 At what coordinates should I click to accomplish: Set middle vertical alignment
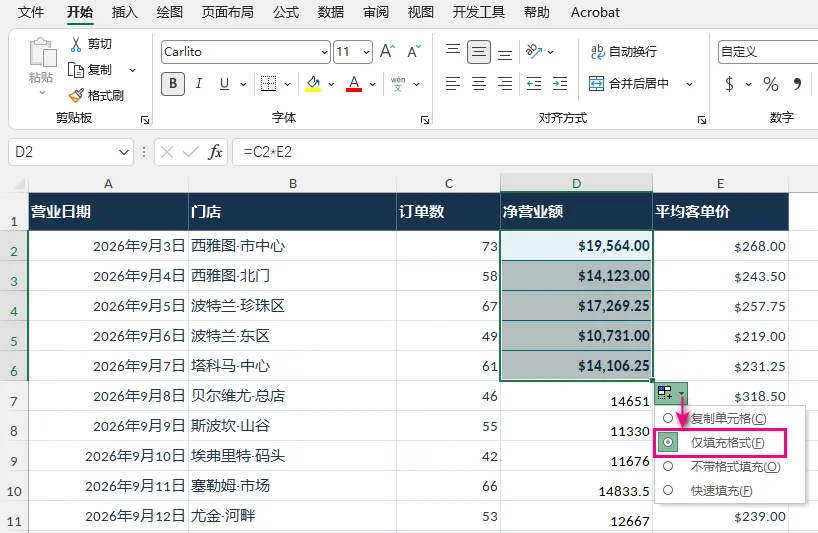pyautogui.click(x=479, y=52)
